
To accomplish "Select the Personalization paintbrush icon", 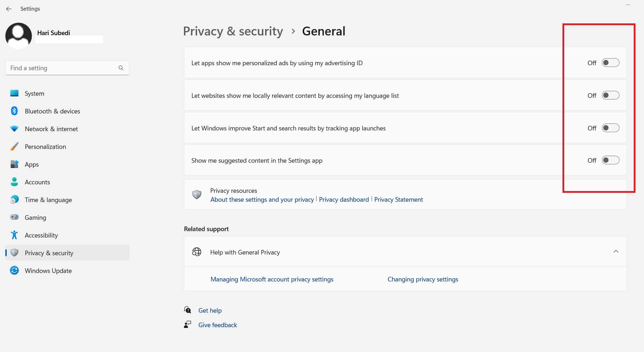I will 14,146.
